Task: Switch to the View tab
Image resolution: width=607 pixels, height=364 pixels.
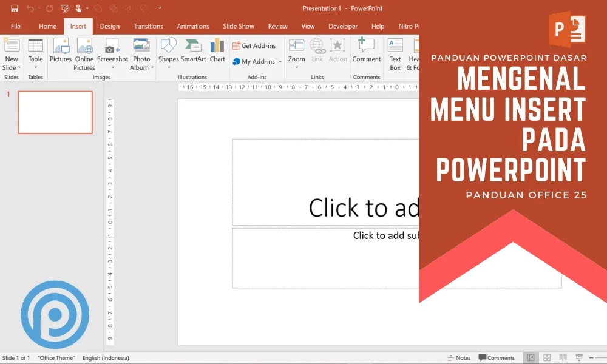Action: pos(308,26)
